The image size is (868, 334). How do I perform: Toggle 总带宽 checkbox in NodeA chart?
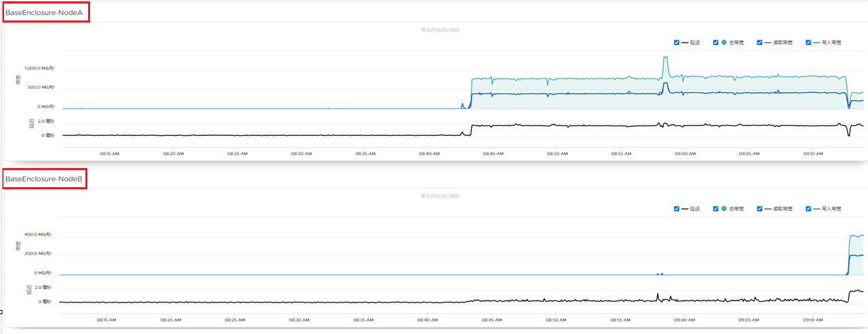tap(716, 42)
